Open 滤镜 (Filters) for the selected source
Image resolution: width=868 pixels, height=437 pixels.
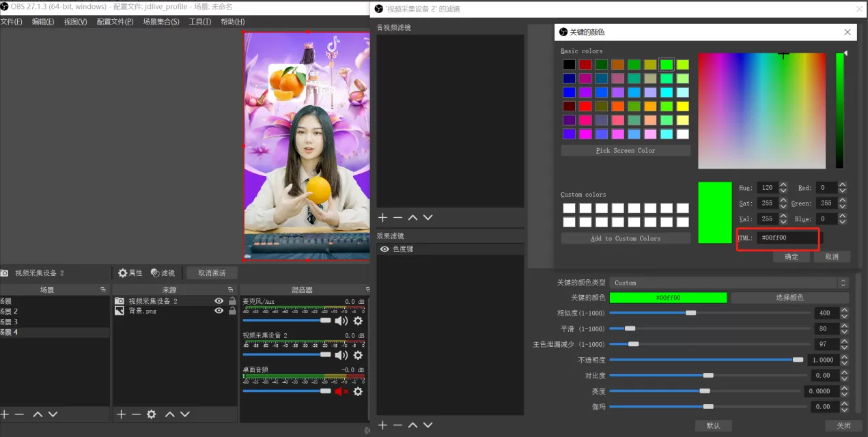[163, 273]
